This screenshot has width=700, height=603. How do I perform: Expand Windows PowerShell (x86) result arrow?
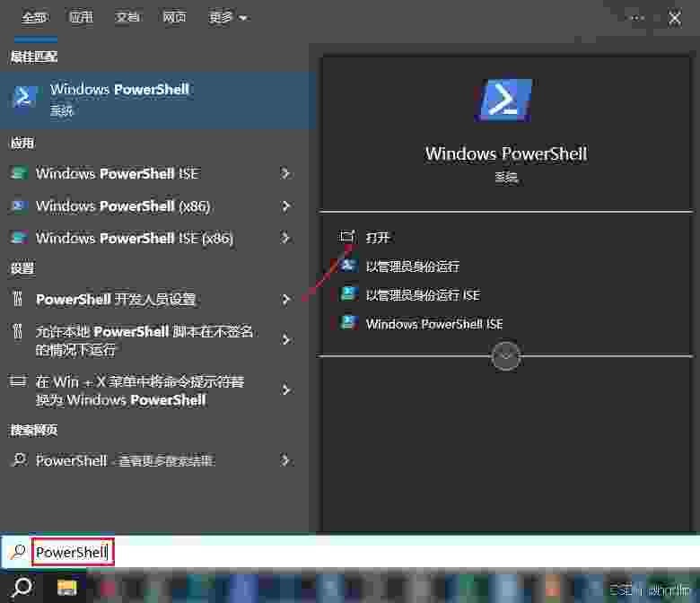pos(285,205)
